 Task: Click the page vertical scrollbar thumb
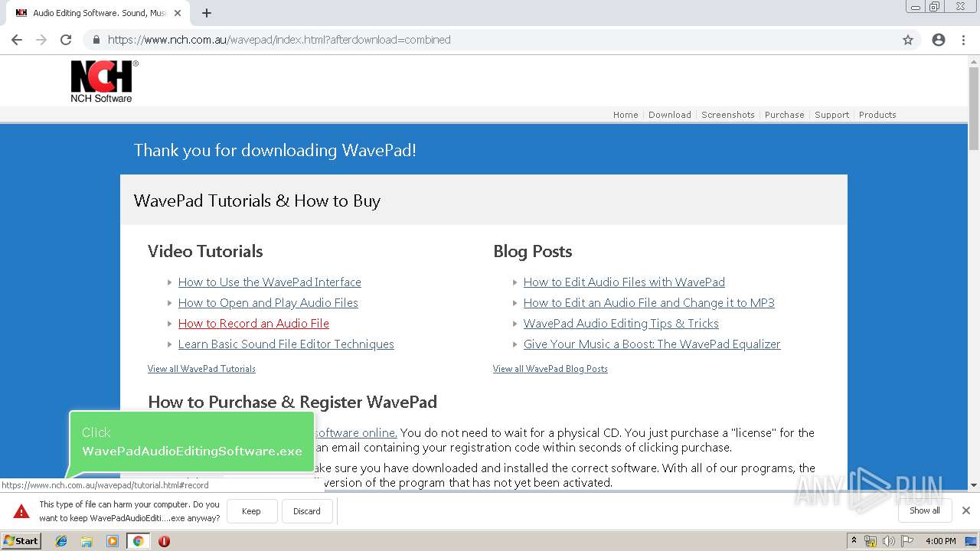(974, 109)
